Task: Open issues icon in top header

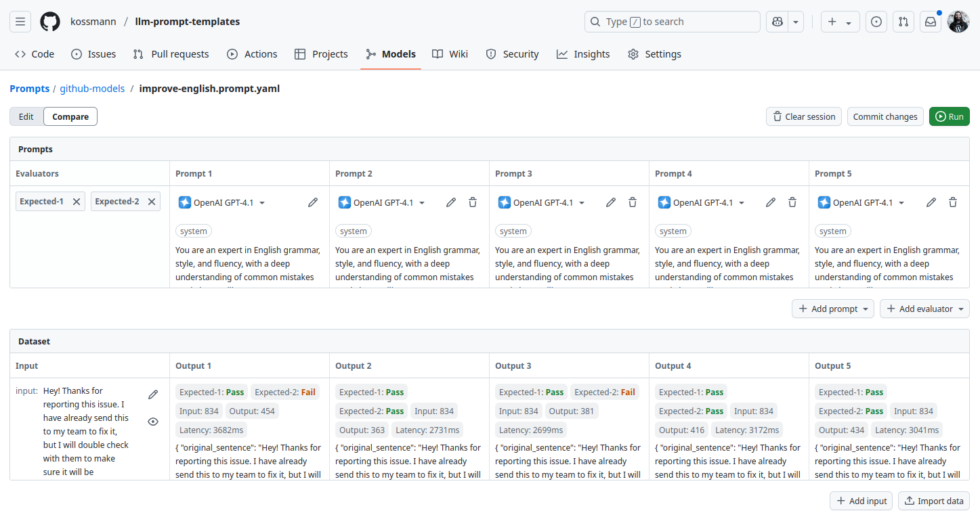Action: click(876, 22)
